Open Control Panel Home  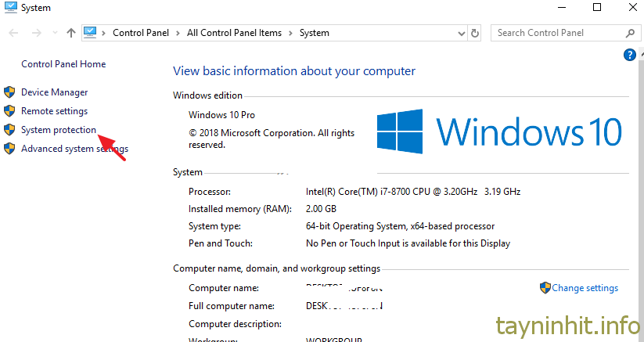point(63,64)
